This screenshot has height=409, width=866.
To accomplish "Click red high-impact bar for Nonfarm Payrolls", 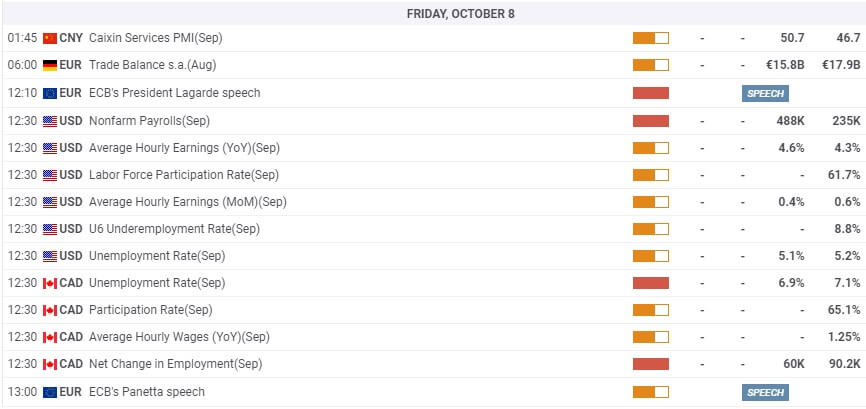I will pos(651,121).
